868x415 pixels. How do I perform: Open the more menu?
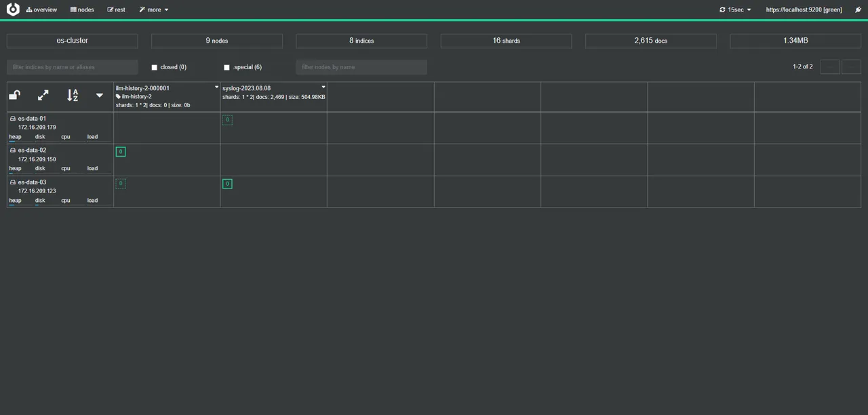pyautogui.click(x=154, y=10)
